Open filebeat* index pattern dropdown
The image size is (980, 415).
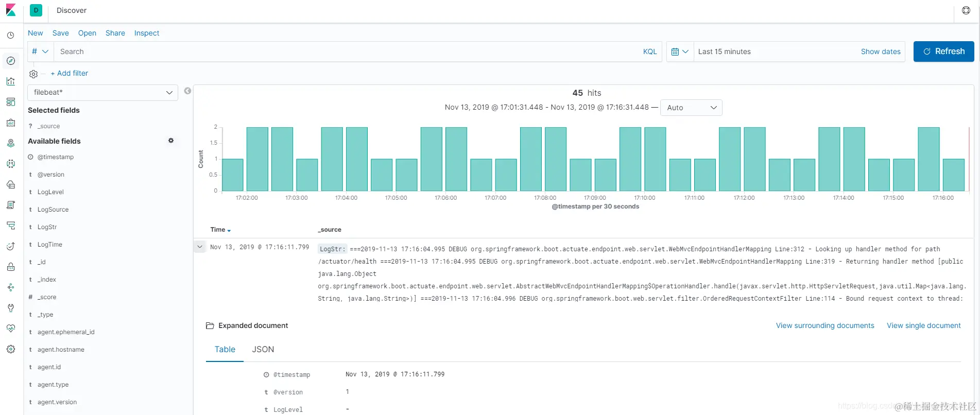(x=102, y=93)
